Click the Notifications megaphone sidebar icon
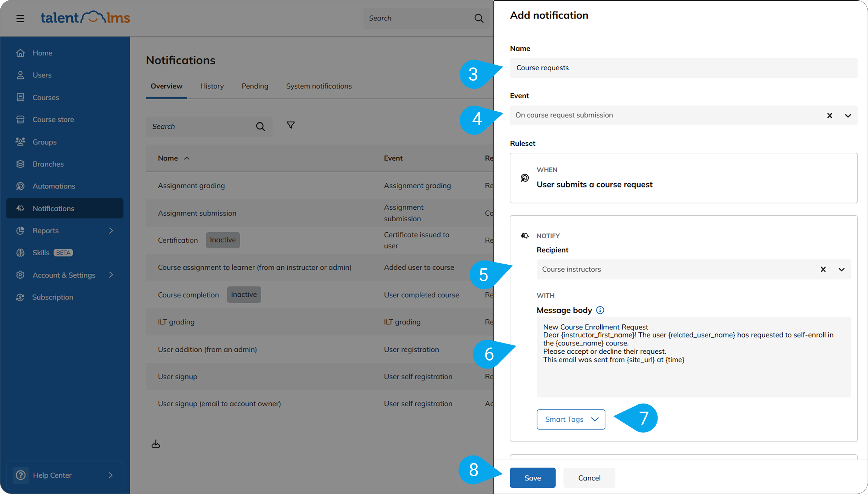This screenshot has height=494, width=868. point(20,208)
